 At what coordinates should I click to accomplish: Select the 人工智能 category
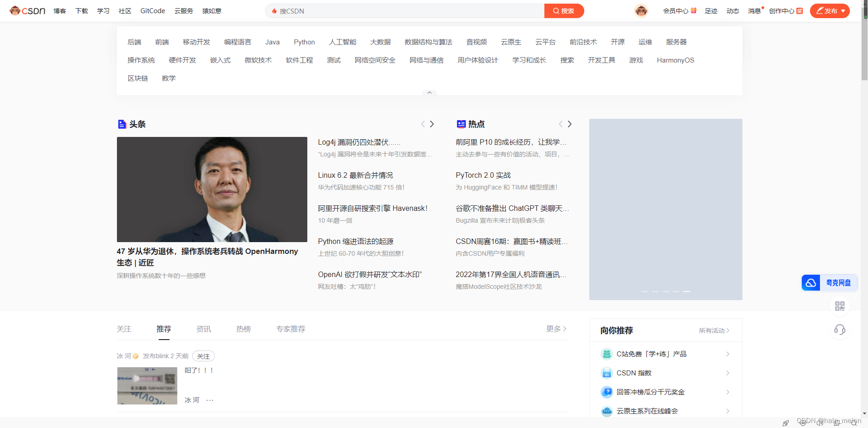343,42
